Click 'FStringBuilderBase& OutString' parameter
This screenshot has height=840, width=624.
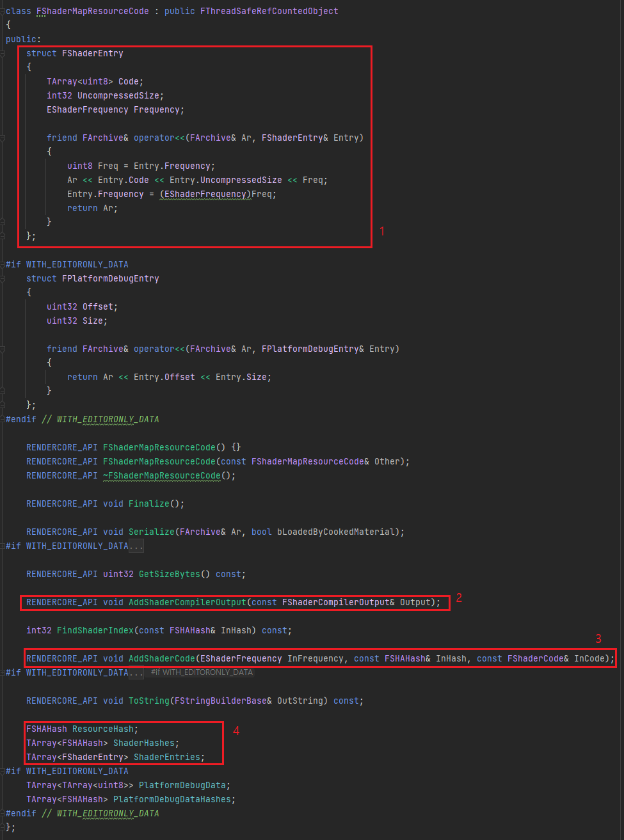249,701
